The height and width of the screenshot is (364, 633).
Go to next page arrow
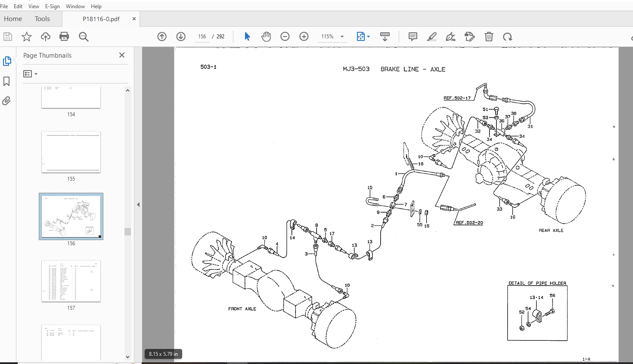[x=181, y=37]
